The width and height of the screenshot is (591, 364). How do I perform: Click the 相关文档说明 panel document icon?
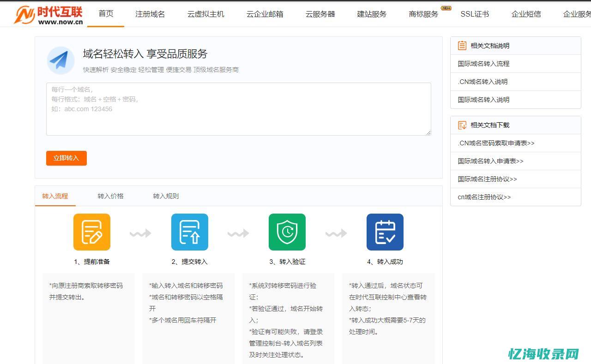tap(461, 45)
